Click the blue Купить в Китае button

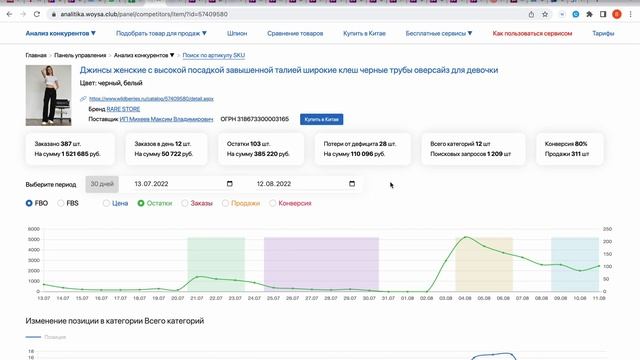(x=322, y=120)
